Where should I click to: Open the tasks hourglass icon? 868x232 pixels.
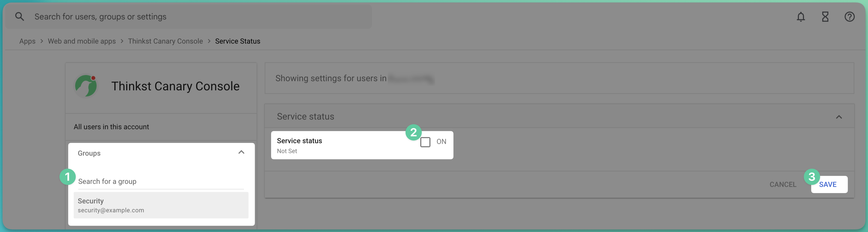pos(825,17)
